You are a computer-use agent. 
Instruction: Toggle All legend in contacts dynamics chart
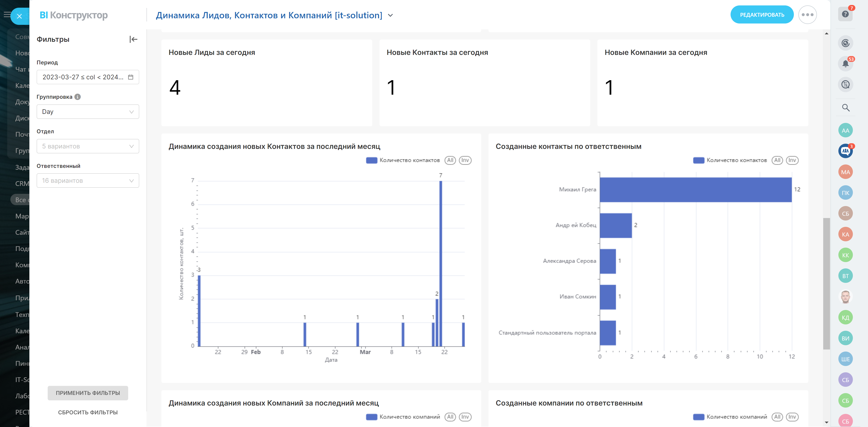pyautogui.click(x=450, y=160)
